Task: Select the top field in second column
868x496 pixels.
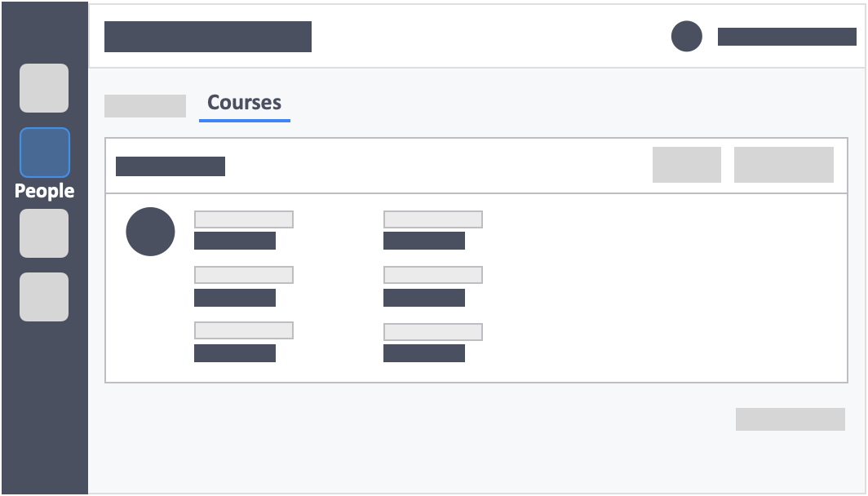Action: pos(433,219)
